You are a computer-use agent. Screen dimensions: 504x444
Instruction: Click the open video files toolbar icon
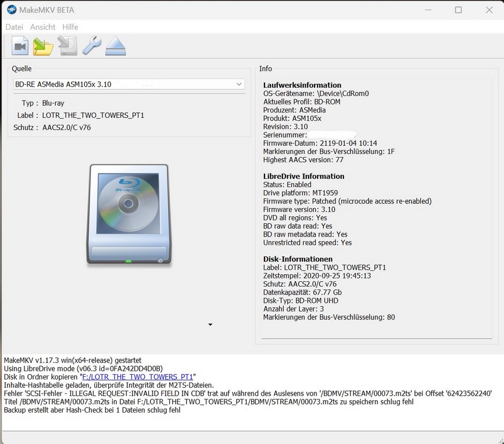pos(20,45)
